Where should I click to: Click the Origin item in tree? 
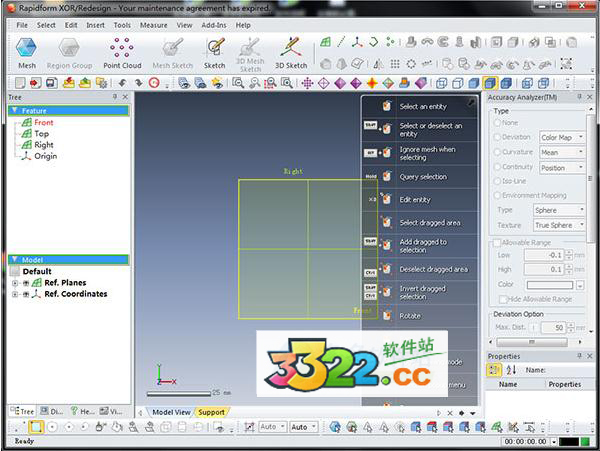pyautogui.click(x=45, y=156)
